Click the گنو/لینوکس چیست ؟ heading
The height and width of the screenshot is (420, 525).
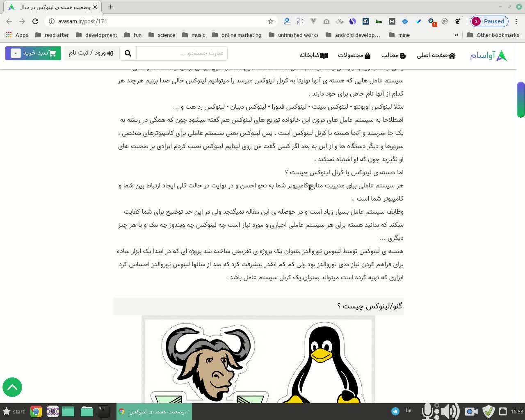point(370,306)
